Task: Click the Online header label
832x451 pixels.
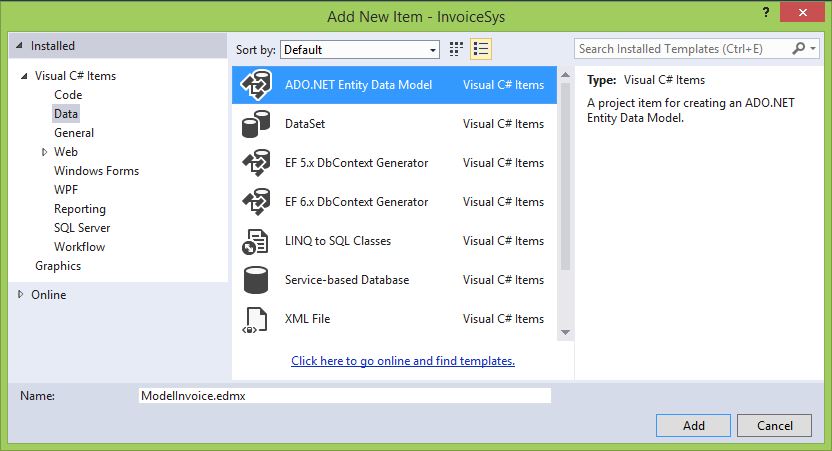Action: click(x=48, y=295)
